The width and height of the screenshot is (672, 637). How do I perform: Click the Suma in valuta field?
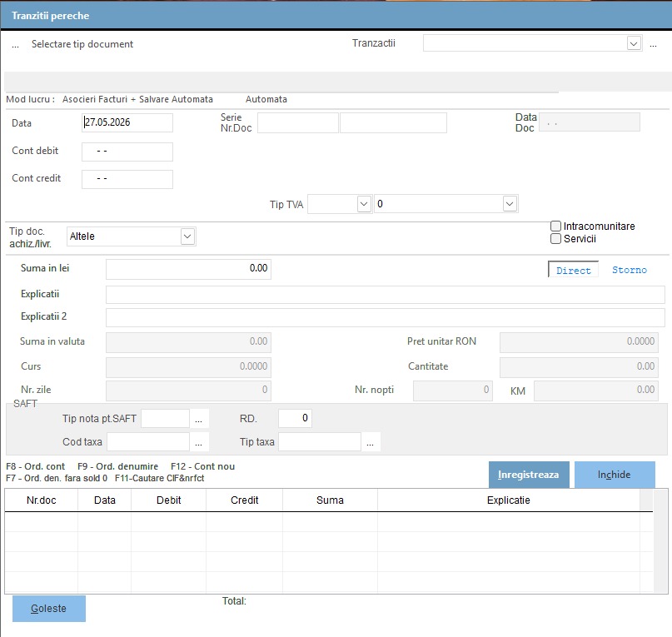(x=188, y=342)
